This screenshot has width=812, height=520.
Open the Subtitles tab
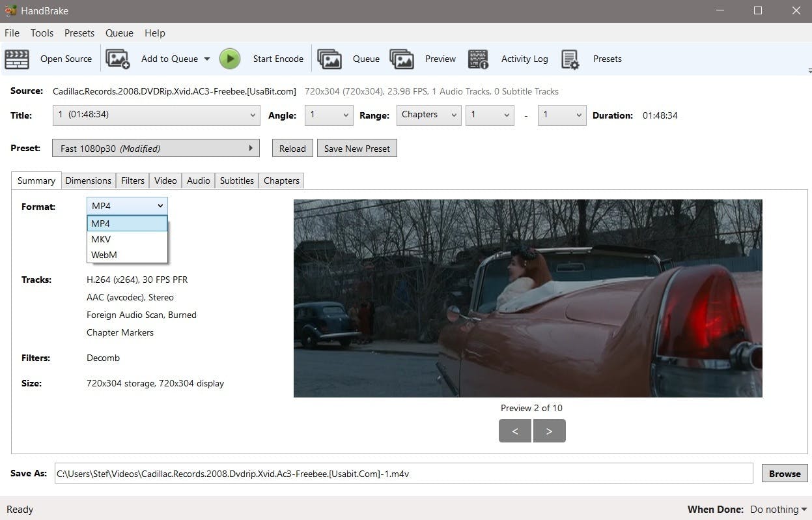(x=236, y=181)
